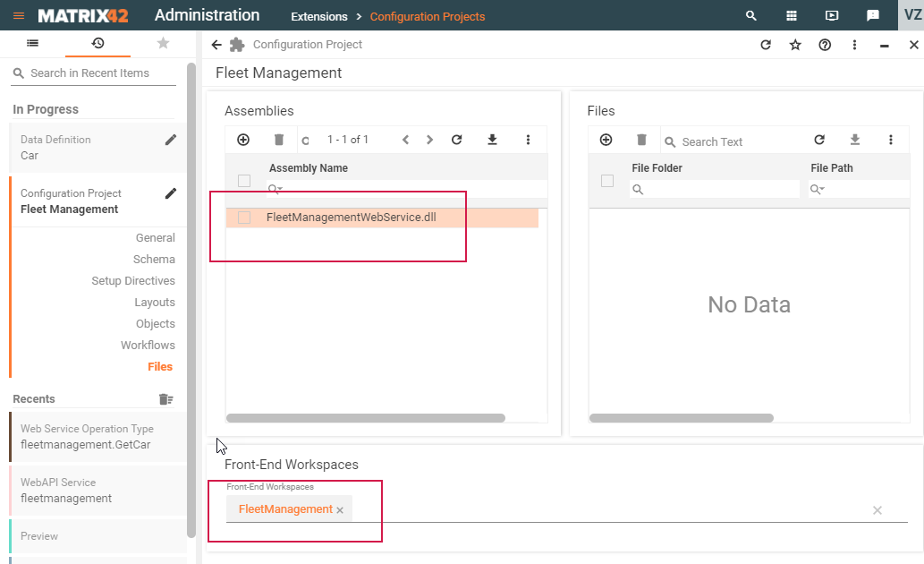This screenshot has width=924, height=564.
Task: Go to next page in Assemblies
Action: 429,140
